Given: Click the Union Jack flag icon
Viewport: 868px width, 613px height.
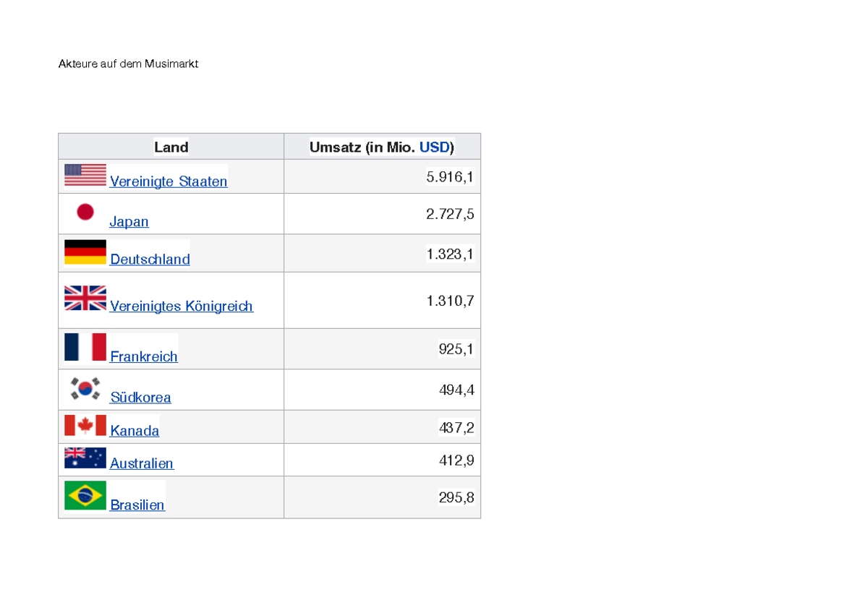Looking at the screenshot, I should (85, 298).
